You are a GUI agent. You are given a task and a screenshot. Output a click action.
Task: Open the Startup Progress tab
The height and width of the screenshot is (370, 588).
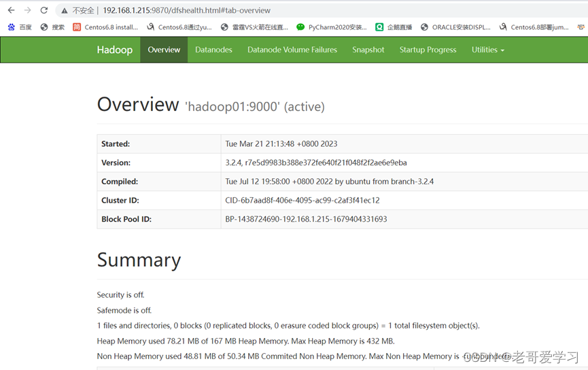pyautogui.click(x=428, y=50)
